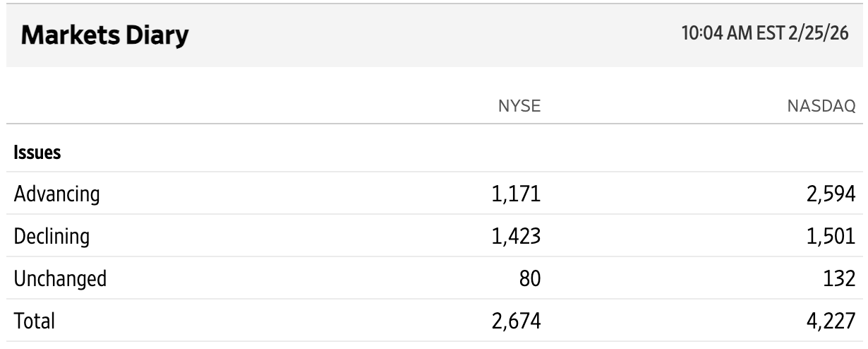This screenshot has height=349, width=868.
Task: Click the Issues section heading
Action: pos(37,153)
